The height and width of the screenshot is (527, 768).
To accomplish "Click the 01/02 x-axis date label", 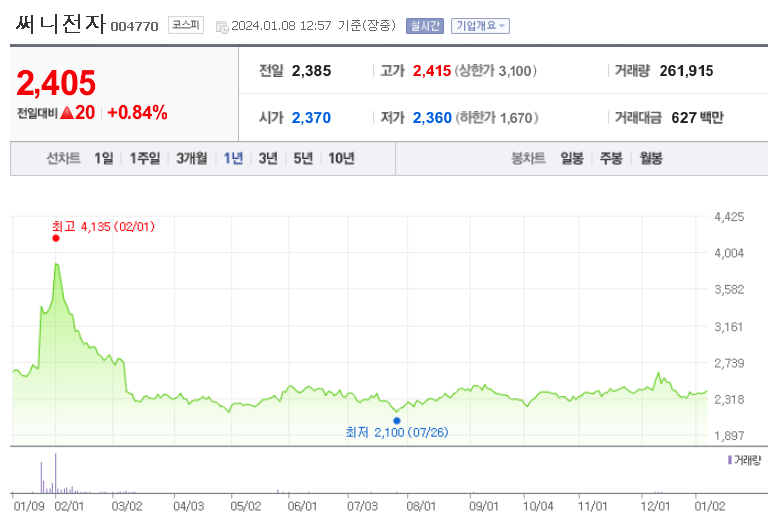I will coord(710,506).
